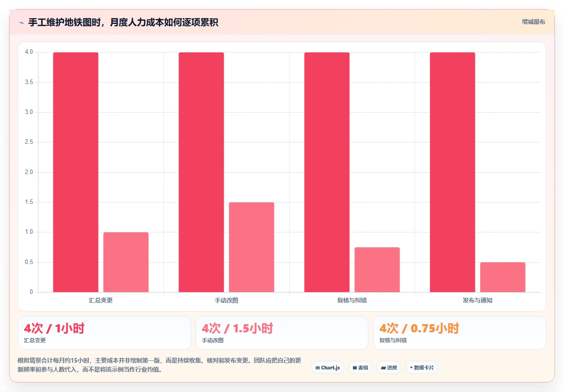
Task: Click the 数据卡片 chip
Action: click(421, 368)
